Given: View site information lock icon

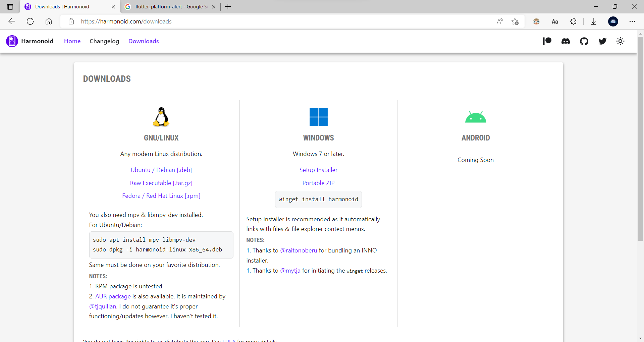Looking at the screenshot, I should point(71,21).
